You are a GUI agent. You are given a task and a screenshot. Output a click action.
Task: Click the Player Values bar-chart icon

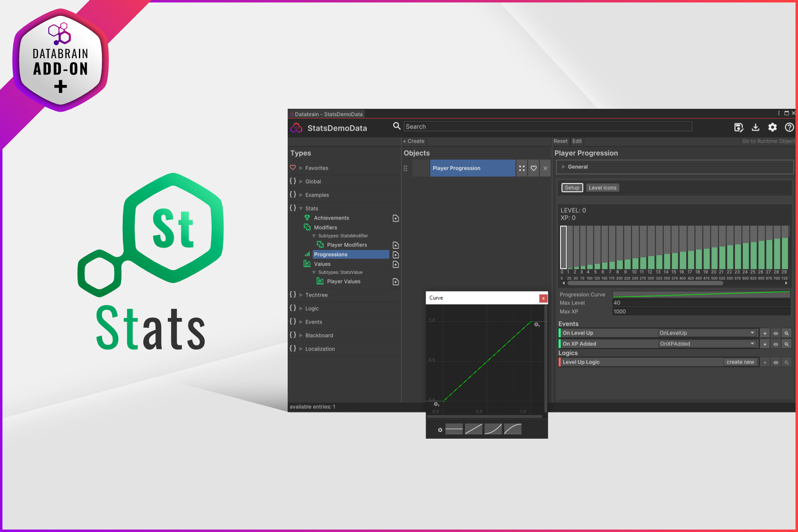click(320, 281)
